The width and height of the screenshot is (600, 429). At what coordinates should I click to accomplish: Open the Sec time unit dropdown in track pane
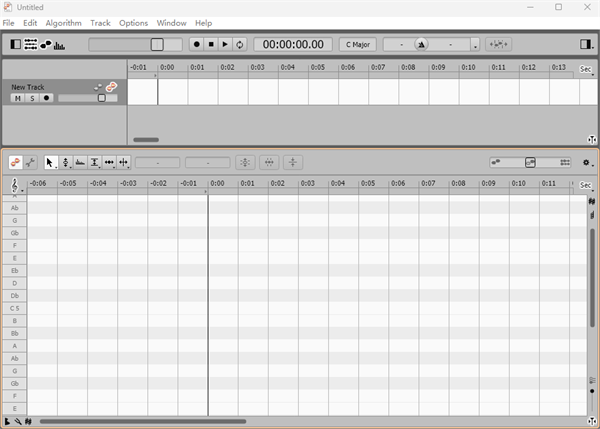click(587, 69)
